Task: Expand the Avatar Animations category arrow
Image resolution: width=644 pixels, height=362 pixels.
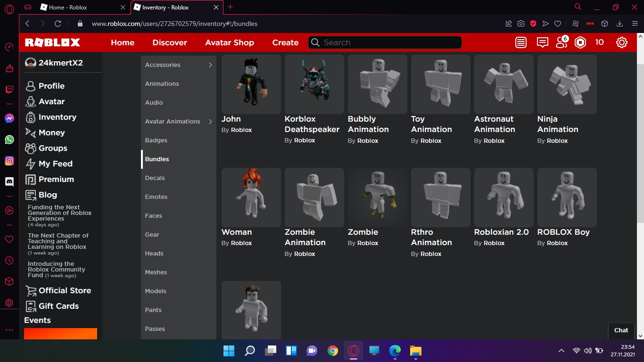Action: point(210,122)
